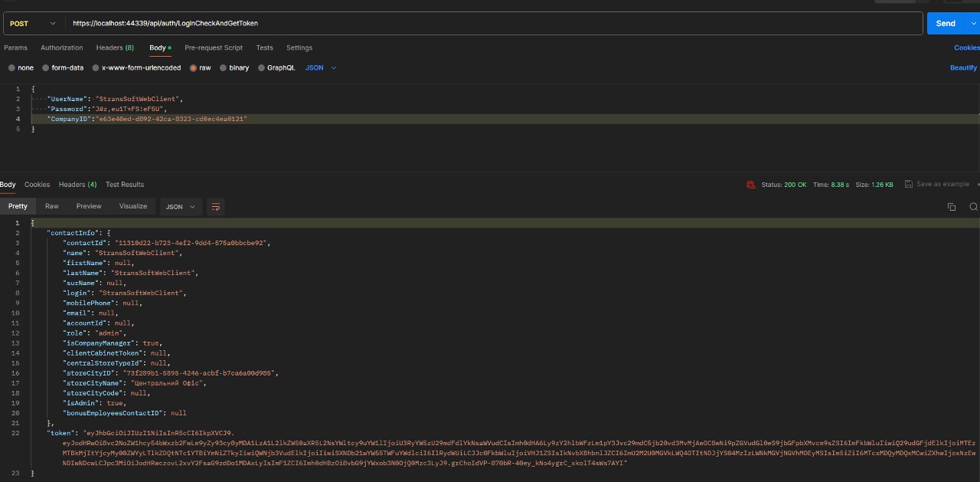Open the Tests tab
980x482 pixels.
[265, 48]
